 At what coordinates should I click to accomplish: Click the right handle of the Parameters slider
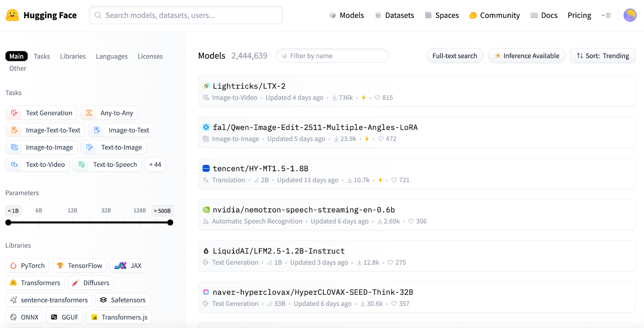click(x=170, y=222)
